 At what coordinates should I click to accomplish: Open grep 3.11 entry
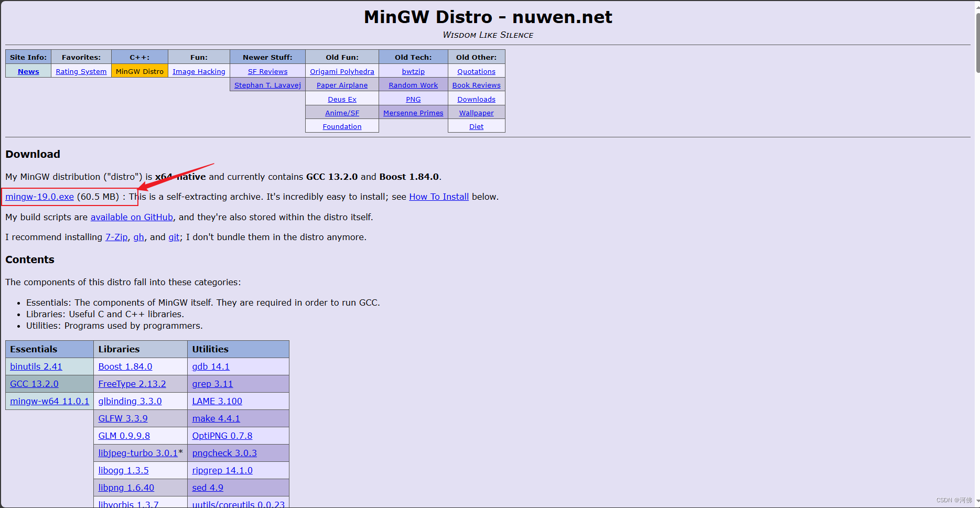pos(212,384)
